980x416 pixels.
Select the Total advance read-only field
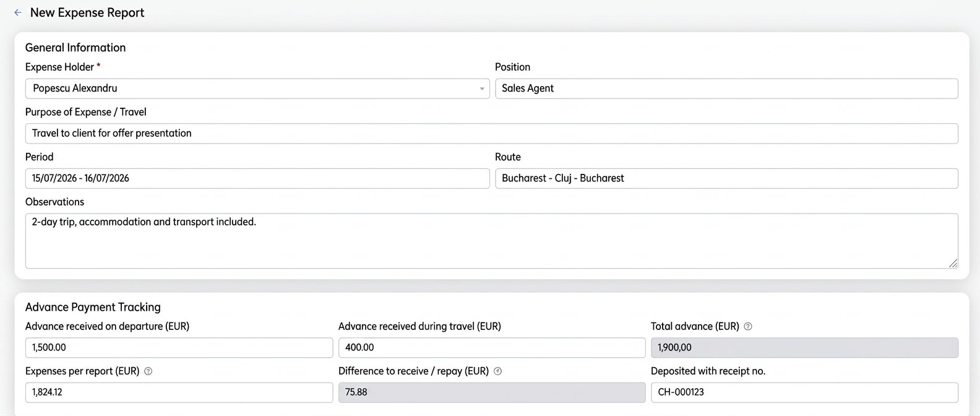804,347
